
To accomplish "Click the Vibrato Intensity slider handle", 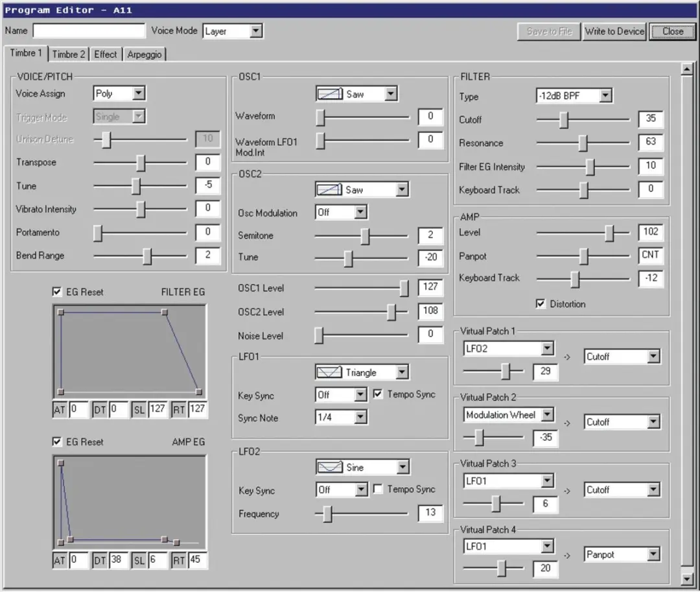I will [141, 209].
